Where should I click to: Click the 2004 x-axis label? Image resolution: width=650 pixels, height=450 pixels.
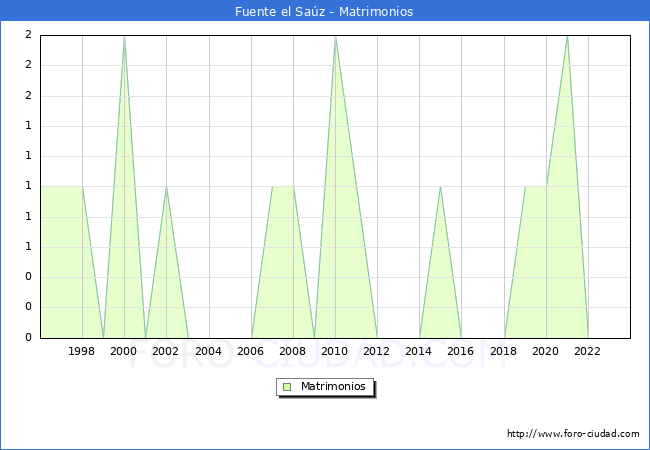208,351
